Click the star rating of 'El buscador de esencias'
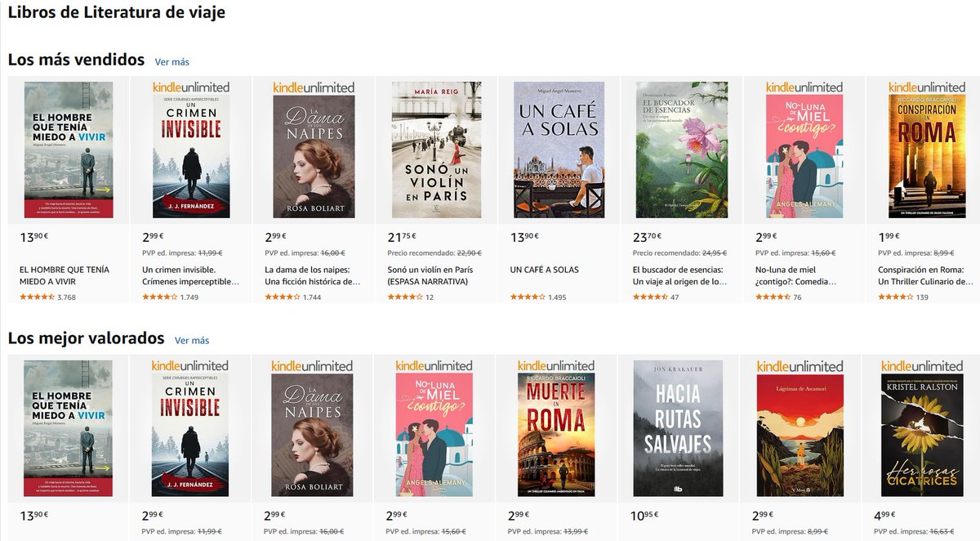This screenshot has height=541, width=980. coord(649,297)
